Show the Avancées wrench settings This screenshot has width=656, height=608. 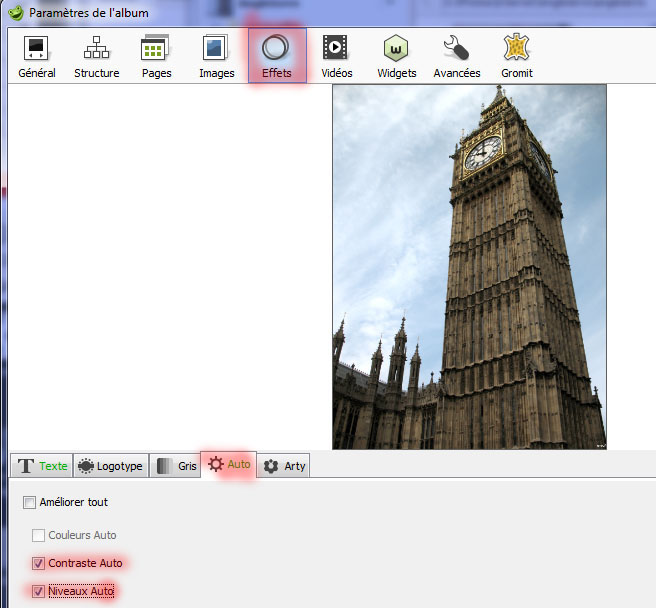[457, 56]
